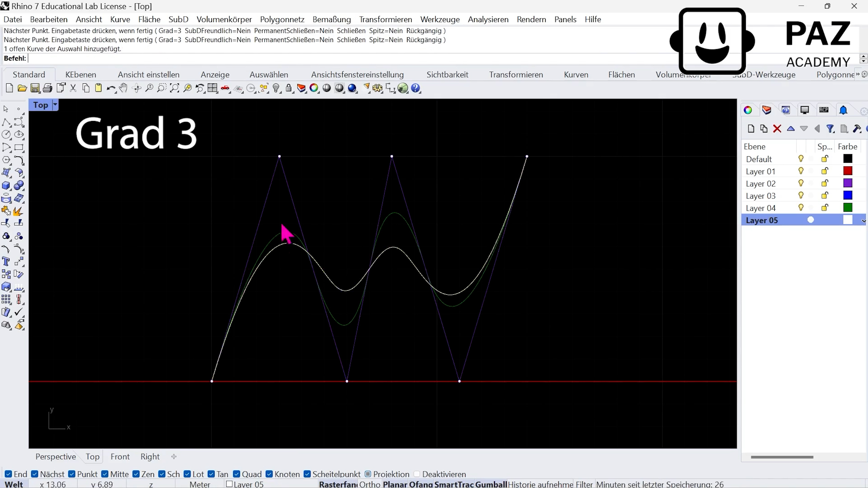Switch to the Auswählen toolbar tab
868x488 pixels.
pos(269,75)
